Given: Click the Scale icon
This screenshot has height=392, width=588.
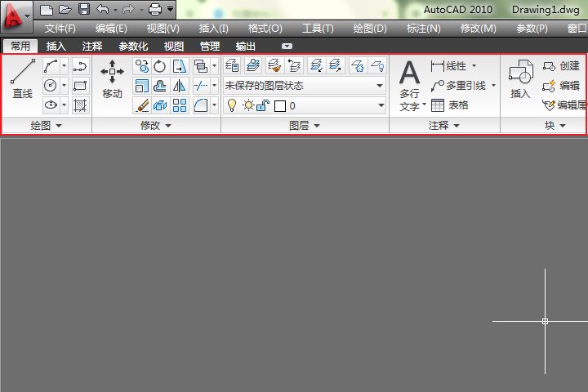Looking at the screenshot, I should 142,86.
